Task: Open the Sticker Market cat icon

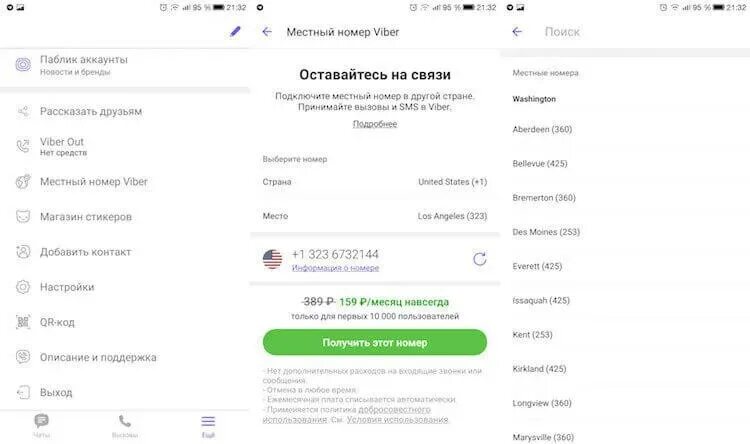Action: tap(23, 217)
